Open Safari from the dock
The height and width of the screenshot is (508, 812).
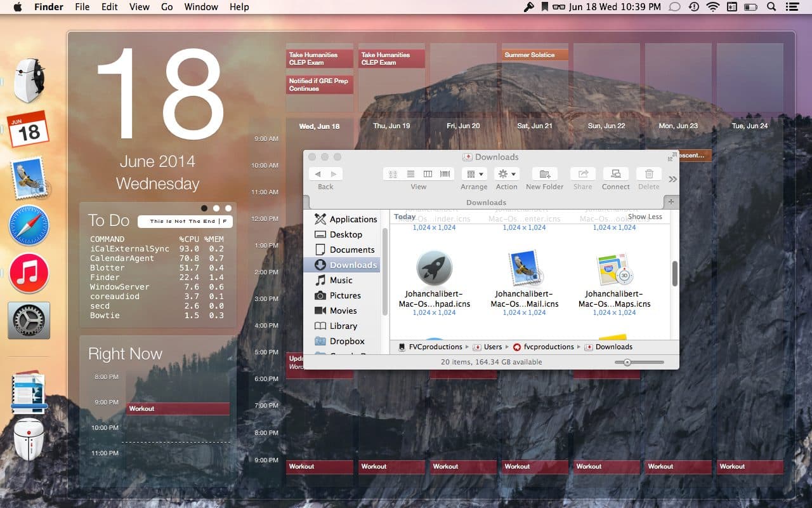29,226
